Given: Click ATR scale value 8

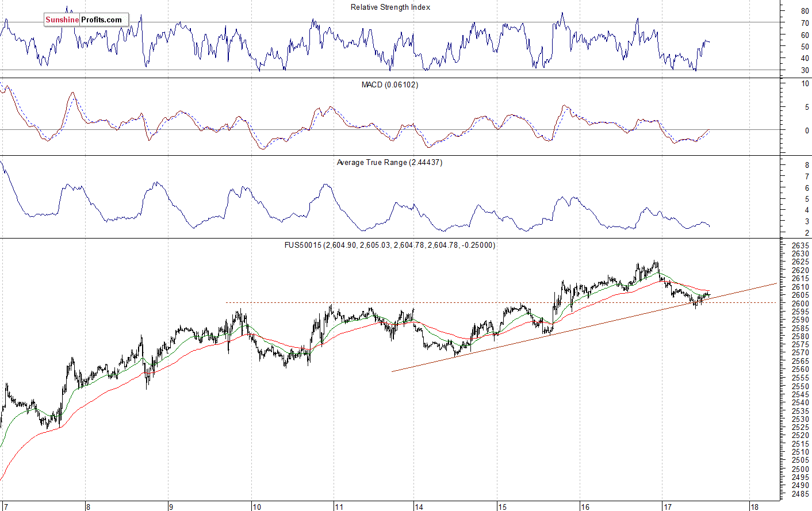Looking at the screenshot, I should [807, 166].
